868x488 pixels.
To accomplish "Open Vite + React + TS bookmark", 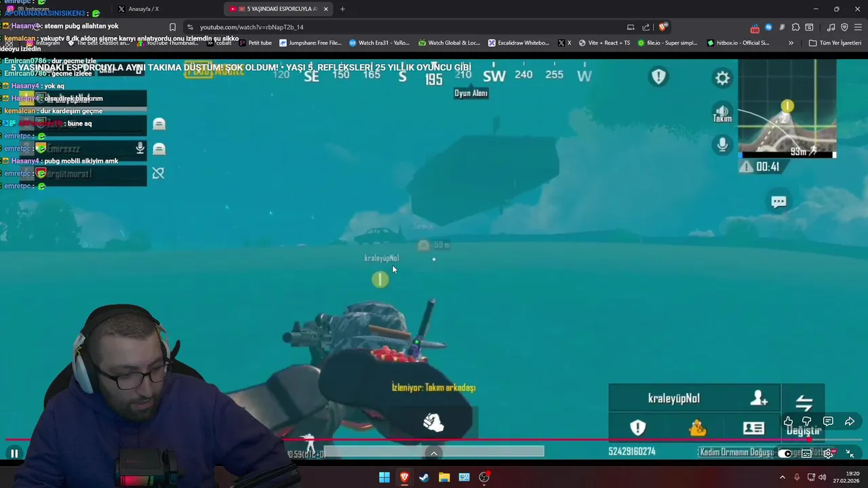I will 604,43.
